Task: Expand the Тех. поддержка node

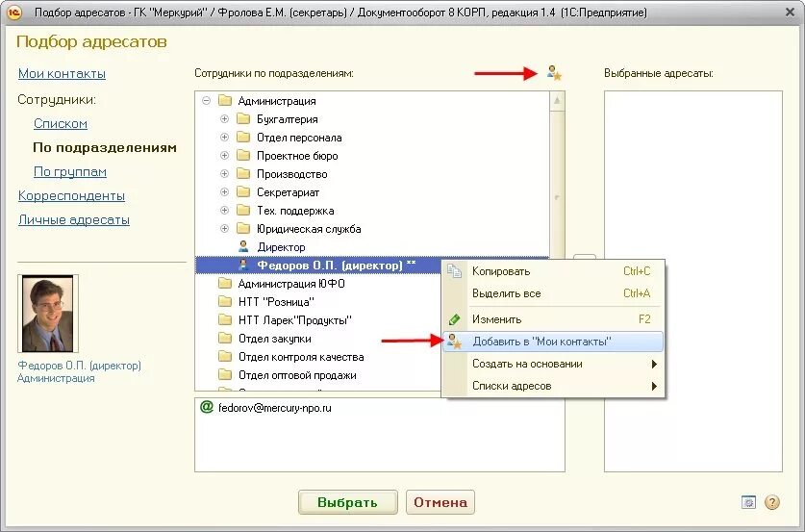Action: click(224, 210)
